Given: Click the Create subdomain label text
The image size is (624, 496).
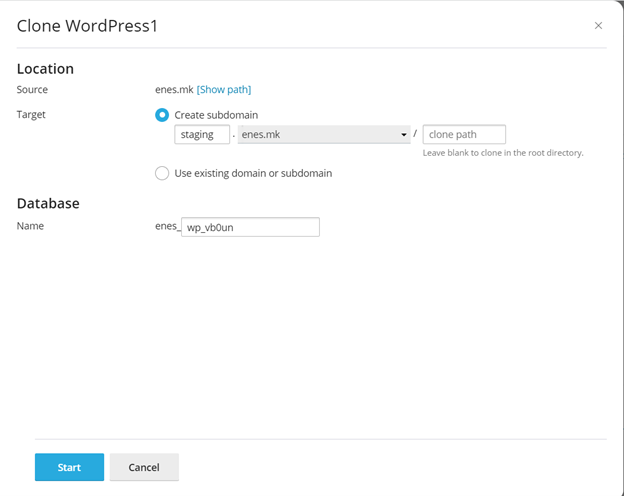Looking at the screenshot, I should 215,115.
